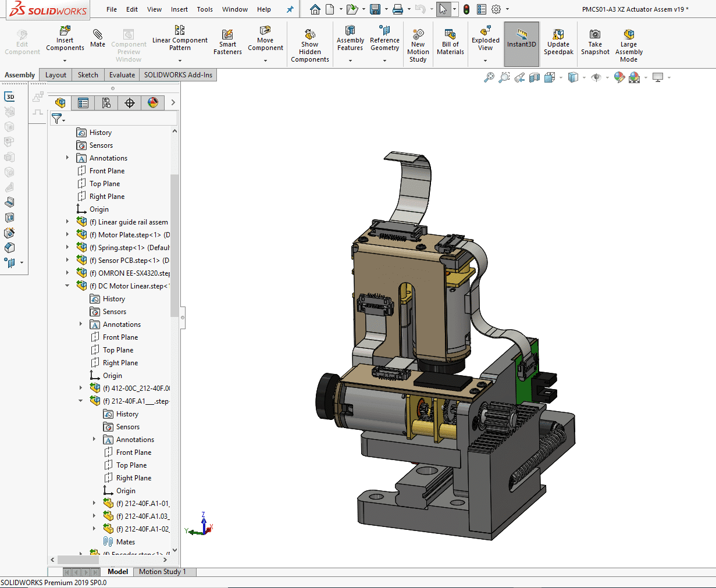Image resolution: width=716 pixels, height=588 pixels.
Task: Select the Mate tool
Action: click(97, 40)
